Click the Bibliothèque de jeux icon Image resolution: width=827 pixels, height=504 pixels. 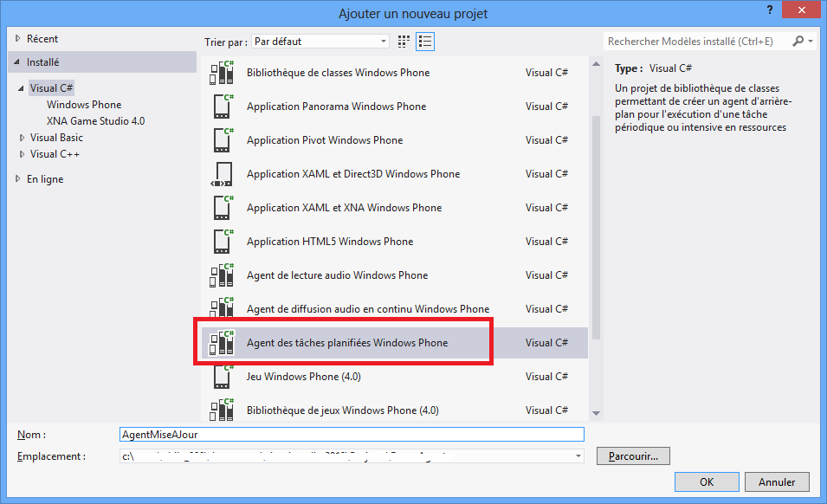222,410
